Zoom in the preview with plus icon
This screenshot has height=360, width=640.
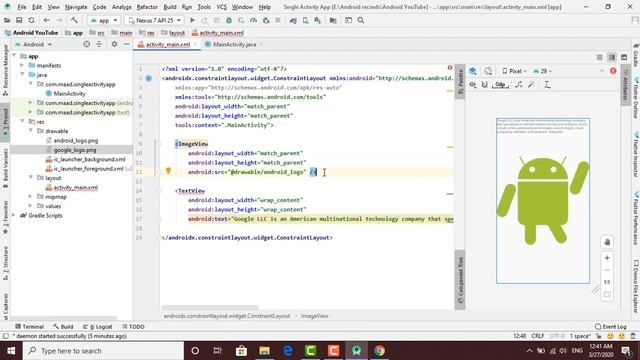pos(607,258)
